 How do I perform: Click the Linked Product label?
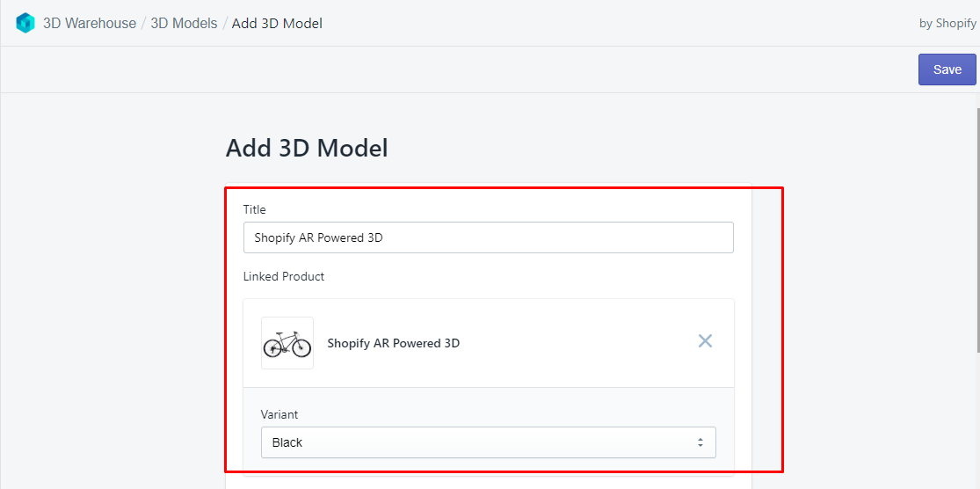click(284, 276)
